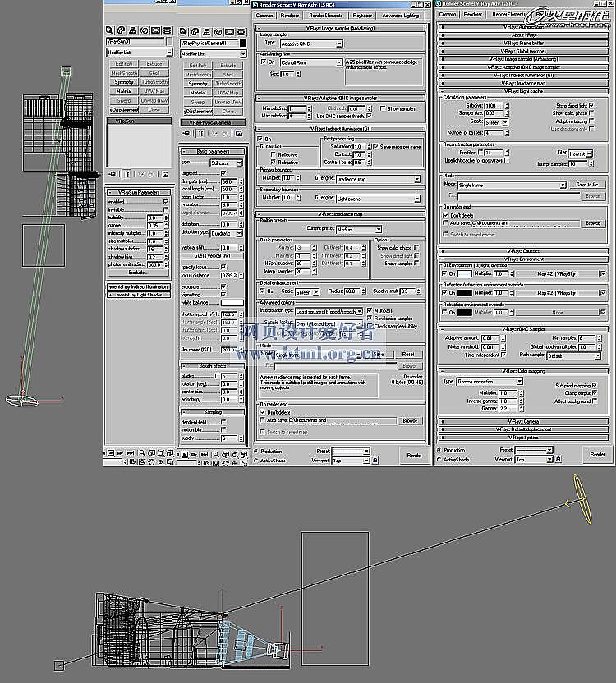The image size is (616, 683).
Task: Click the turbidity value field
Action: pos(154,218)
